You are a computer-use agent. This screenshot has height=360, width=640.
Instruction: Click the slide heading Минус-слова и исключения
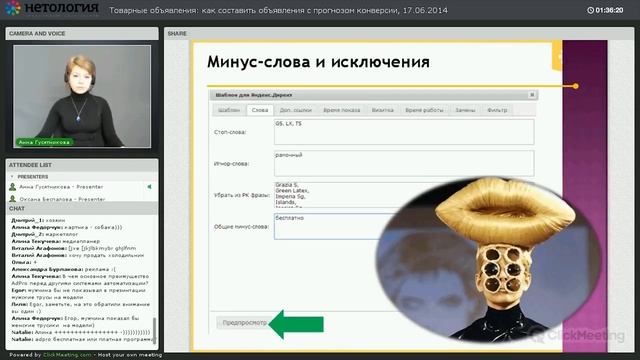point(318,62)
